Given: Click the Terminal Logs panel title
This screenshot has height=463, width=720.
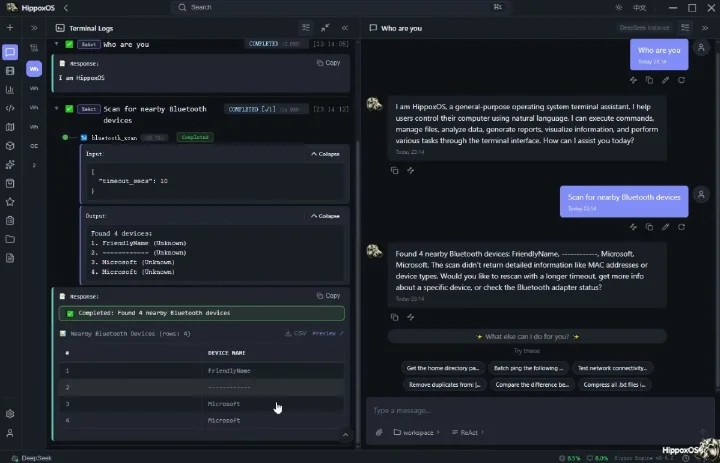Looking at the screenshot, I should (x=91, y=28).
